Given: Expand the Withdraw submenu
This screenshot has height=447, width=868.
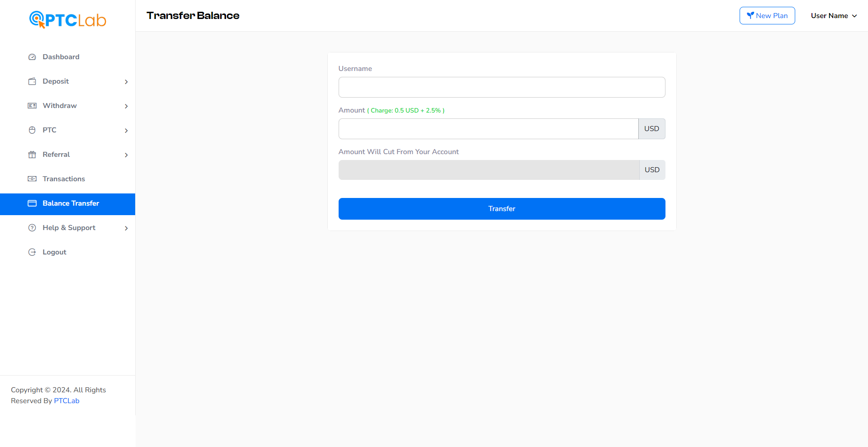Looking at the screenshot, I should pos(126,106).
